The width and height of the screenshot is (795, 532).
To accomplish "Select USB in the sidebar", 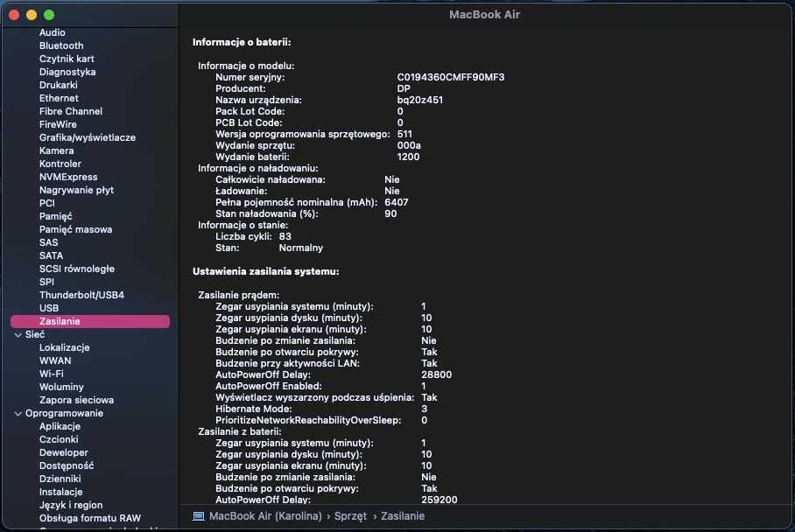I will 49,308.
